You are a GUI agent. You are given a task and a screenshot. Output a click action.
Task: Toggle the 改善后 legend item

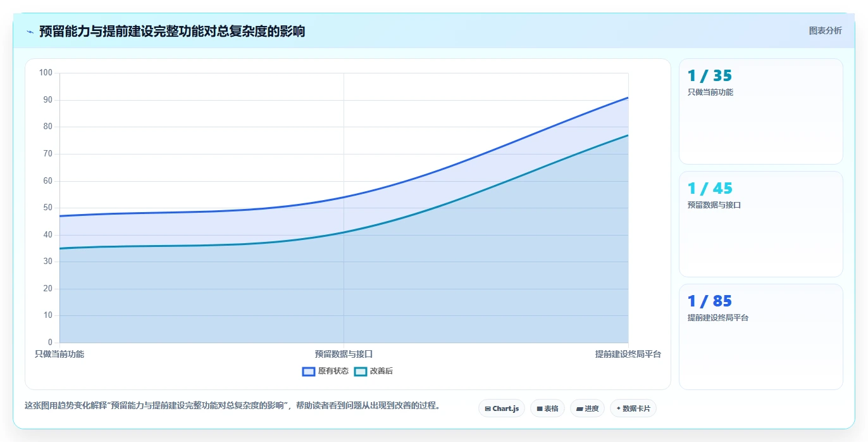coord(373,371)
